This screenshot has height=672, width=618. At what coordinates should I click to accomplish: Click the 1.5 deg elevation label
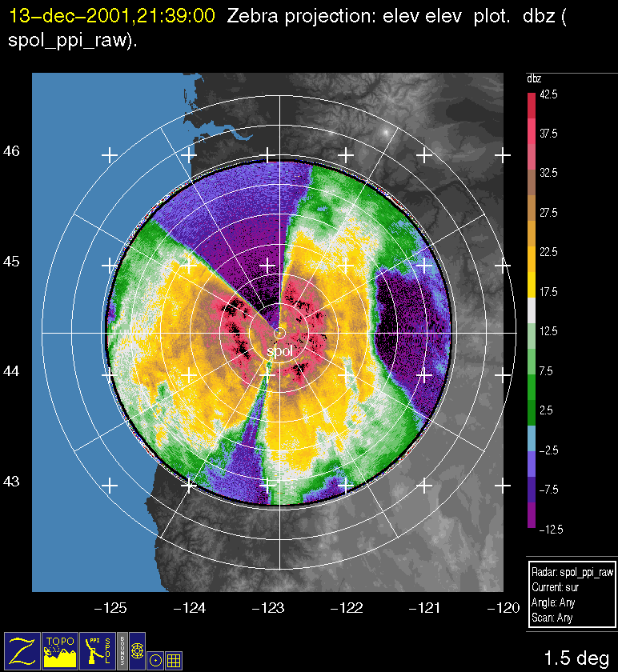tap(576, 658)
